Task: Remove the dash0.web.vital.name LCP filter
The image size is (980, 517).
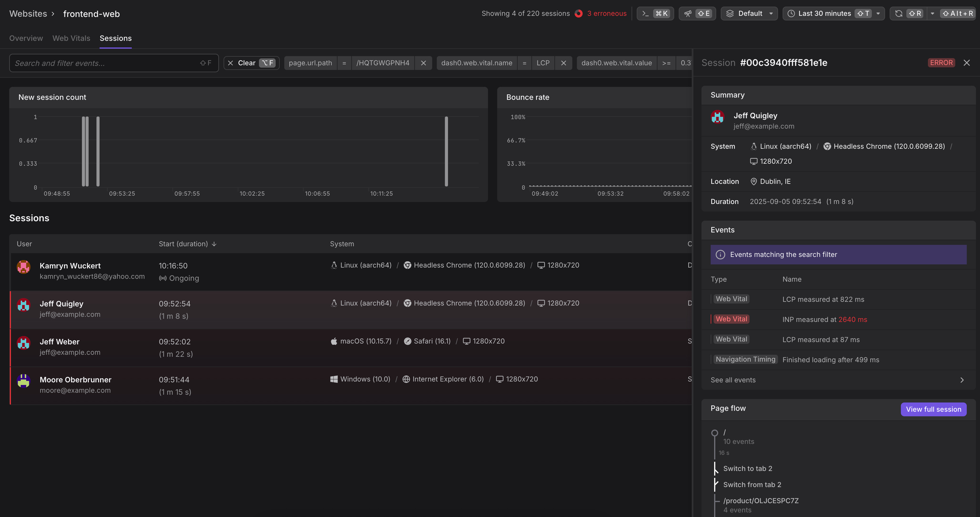Action: [563, 63]
